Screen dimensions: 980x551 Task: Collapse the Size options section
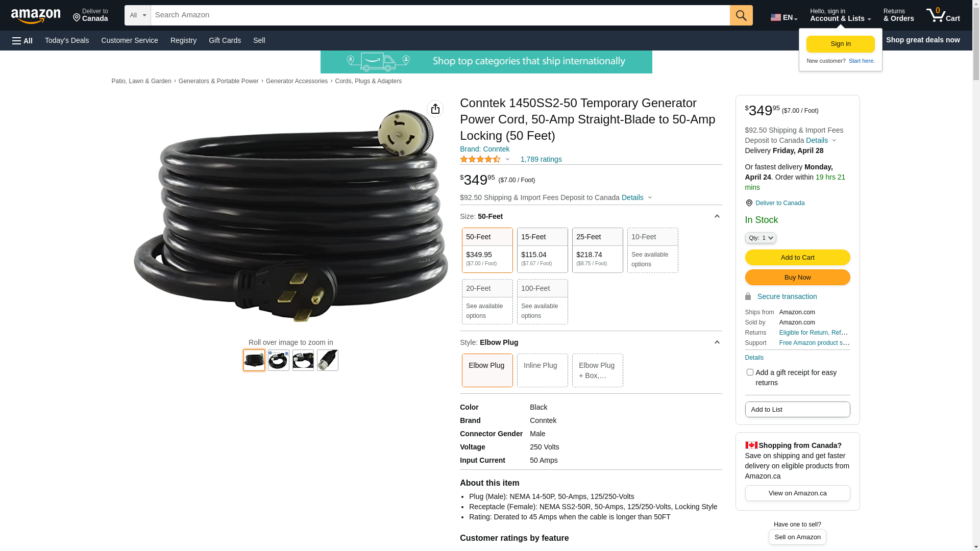coord(717,216)
